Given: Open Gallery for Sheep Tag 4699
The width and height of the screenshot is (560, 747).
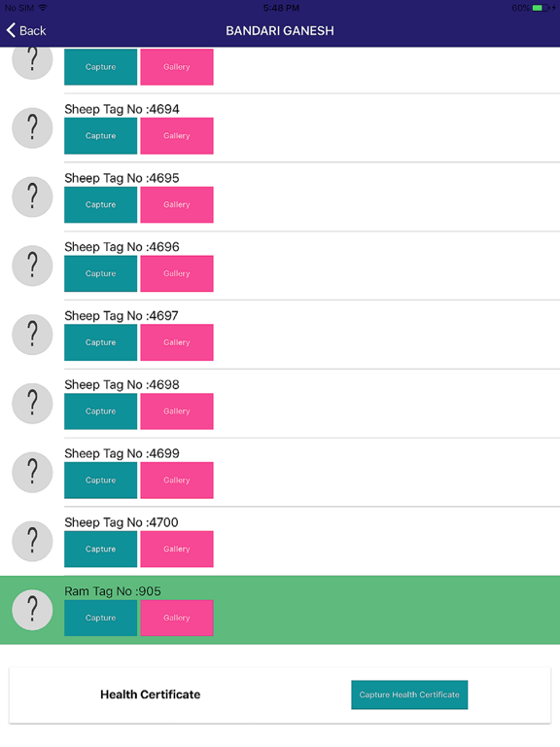Looking at the screenshot, I should [x=177, y=480].
